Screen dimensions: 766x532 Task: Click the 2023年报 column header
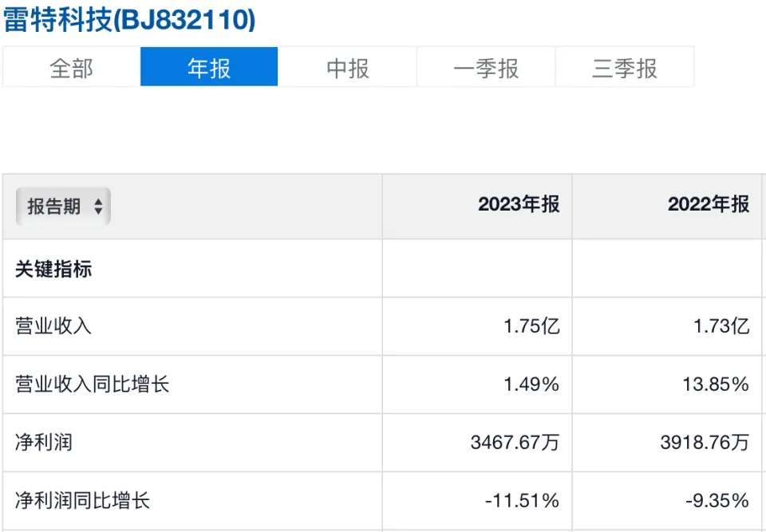[x=519, y=204]
